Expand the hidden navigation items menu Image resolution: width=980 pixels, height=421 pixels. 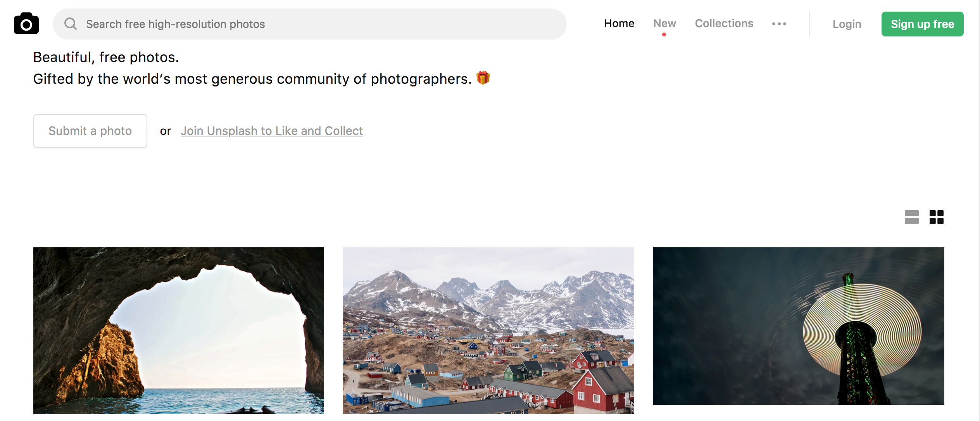coord(779,24)
